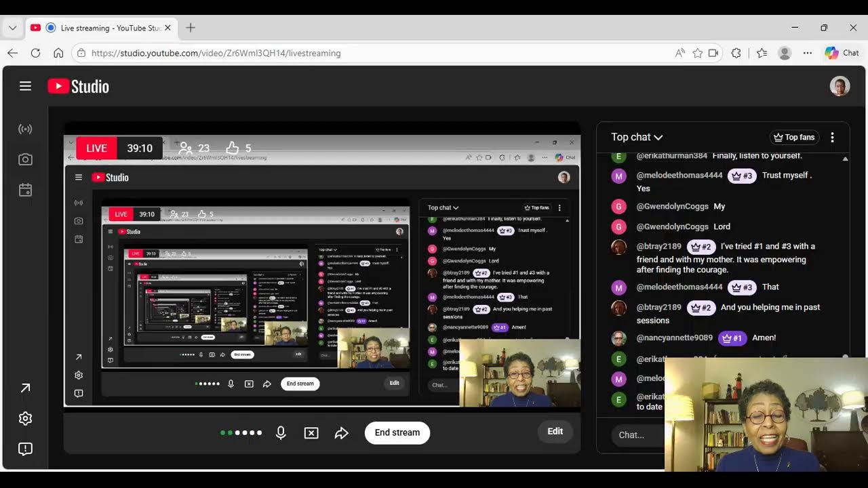868x488 pixels.
Task: Open the chat three-dot options menu
Action: (x=832, y=137)
